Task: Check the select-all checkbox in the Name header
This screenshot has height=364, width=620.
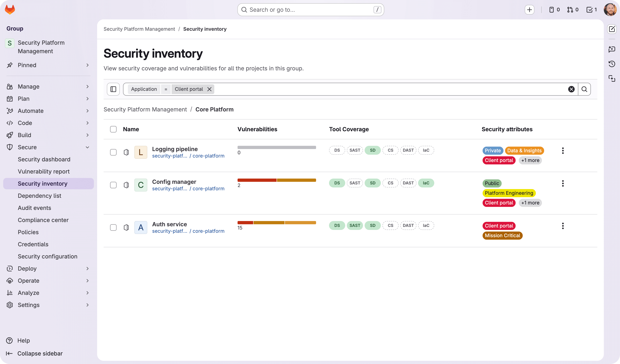Action: pos(113,129)
